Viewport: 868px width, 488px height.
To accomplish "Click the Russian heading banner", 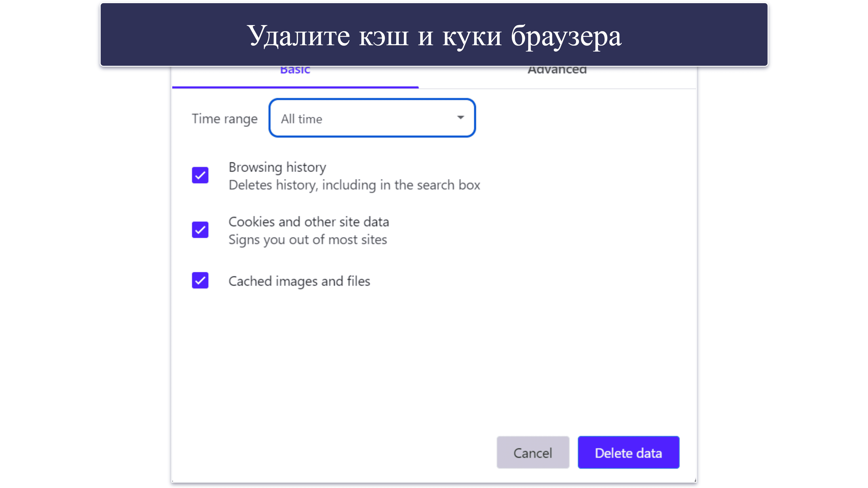I will pyautogui.click(x=434, y=35).
